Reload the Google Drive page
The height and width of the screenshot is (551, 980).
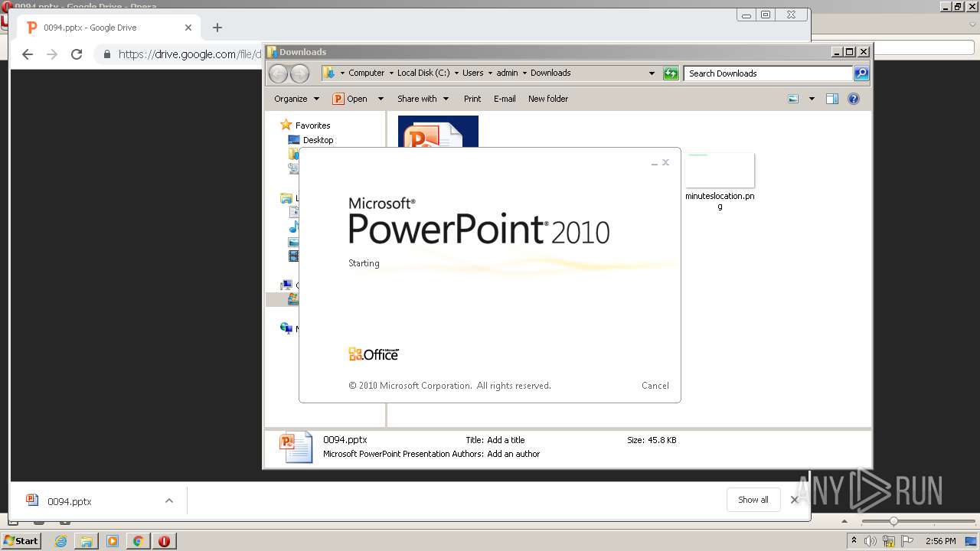click(77, 54)
